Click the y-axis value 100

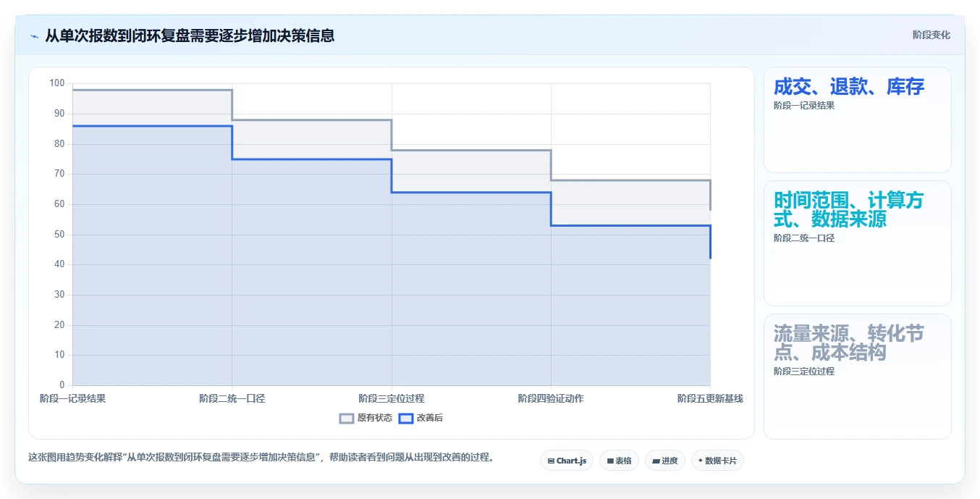(57, 83)
